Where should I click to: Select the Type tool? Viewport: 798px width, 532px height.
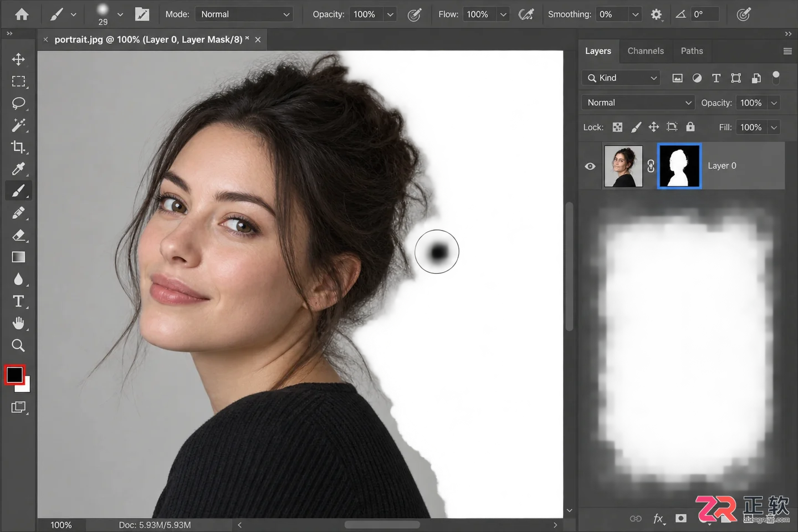(18, 301)
